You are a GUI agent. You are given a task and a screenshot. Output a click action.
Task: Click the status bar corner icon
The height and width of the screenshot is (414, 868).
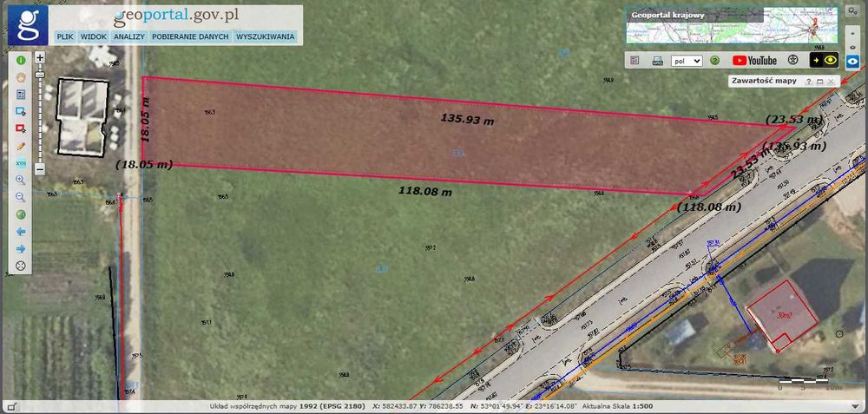tap(11, 407)
